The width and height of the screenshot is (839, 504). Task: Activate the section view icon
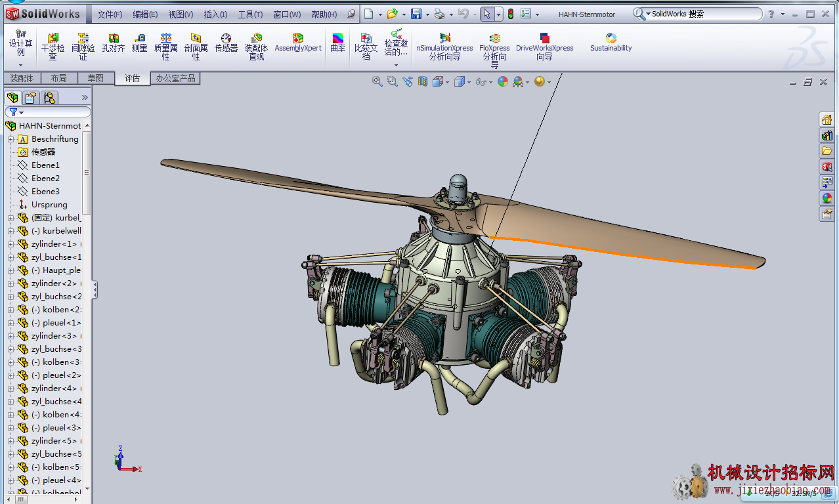(x=422, y=81)
